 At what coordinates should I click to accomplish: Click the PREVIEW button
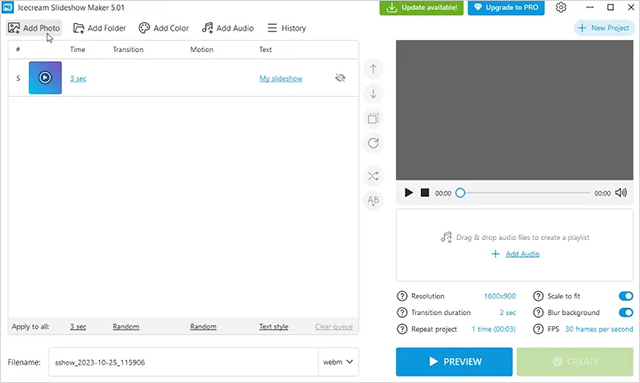point(454,362)
